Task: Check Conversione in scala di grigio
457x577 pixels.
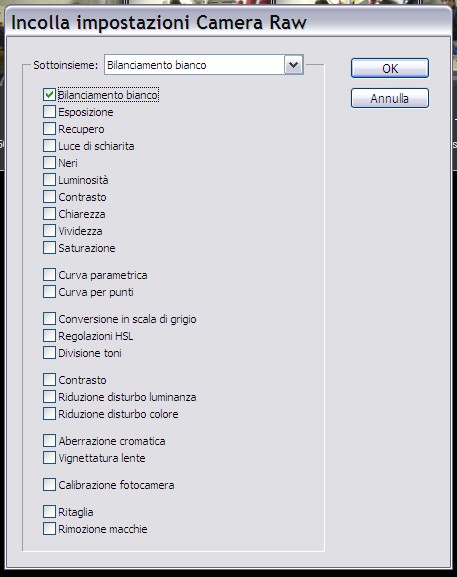Action: pos(49,319)
